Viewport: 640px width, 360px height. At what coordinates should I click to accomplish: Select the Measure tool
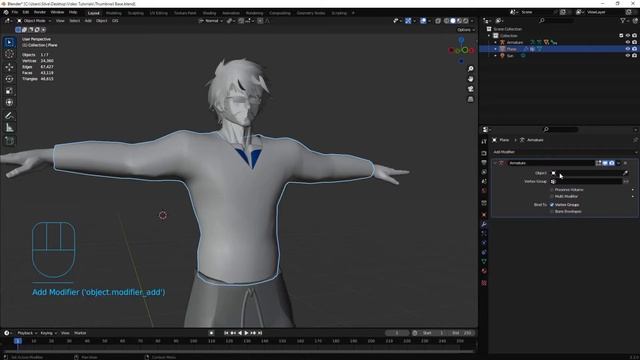(9, 128)
